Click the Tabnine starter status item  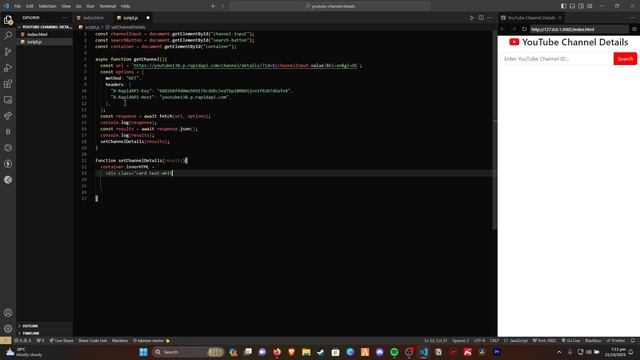(x=151, y=340)
